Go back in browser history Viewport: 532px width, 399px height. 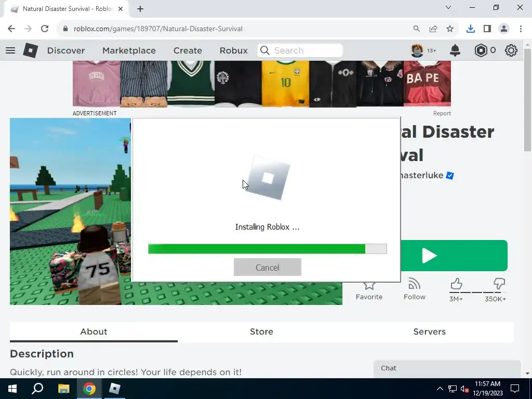coord(11,29)
